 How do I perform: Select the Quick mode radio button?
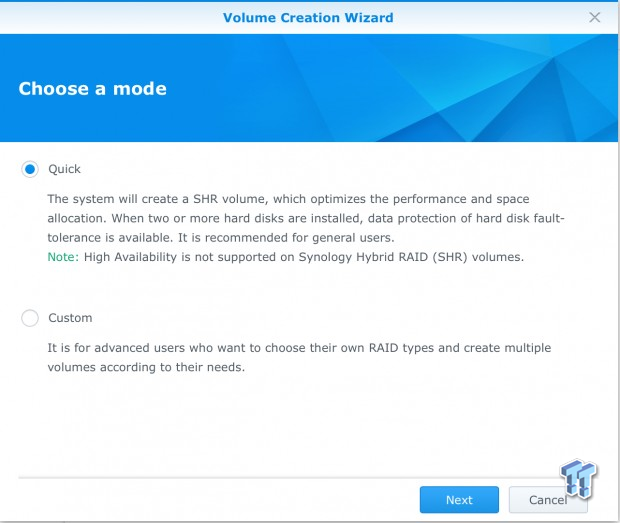click(30, 169)
